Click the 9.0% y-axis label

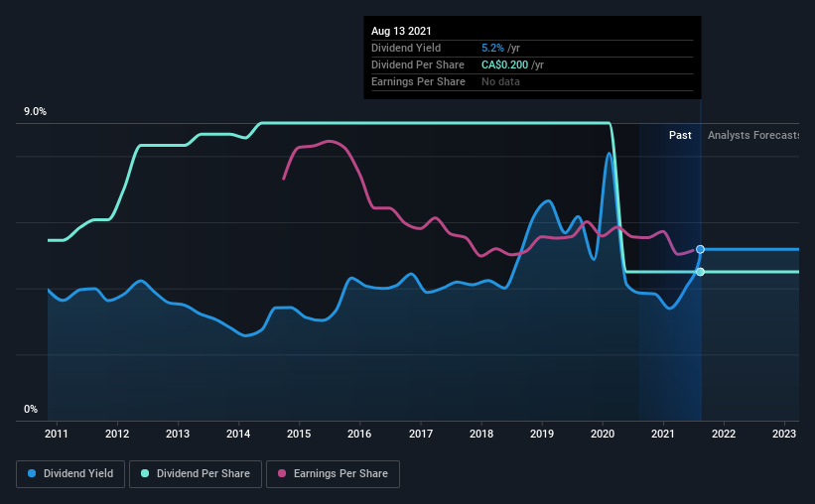pyautogui.click(x=35, y=112)
